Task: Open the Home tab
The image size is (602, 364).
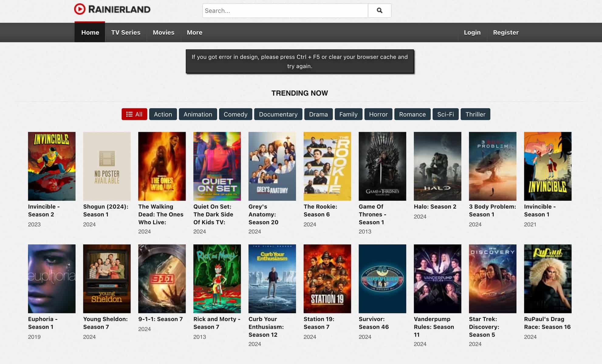Action: click(x=90, y=32)
